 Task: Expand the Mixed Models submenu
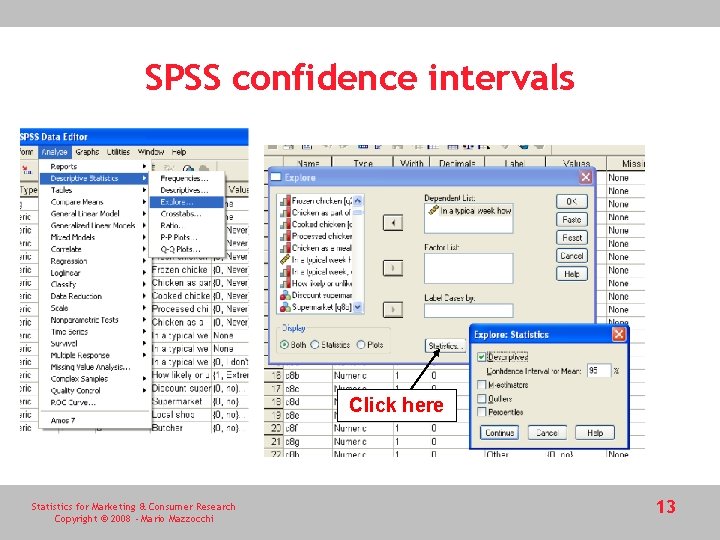pos(94,237)
